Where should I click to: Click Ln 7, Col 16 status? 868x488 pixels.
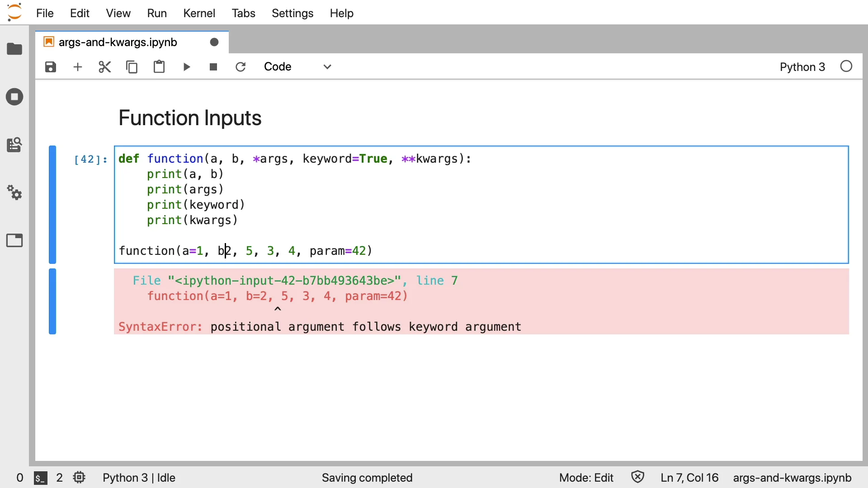689,478
